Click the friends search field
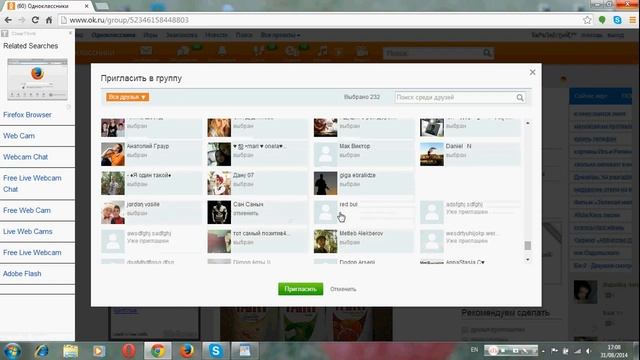640x360 pixels. (x=455, y=98)
